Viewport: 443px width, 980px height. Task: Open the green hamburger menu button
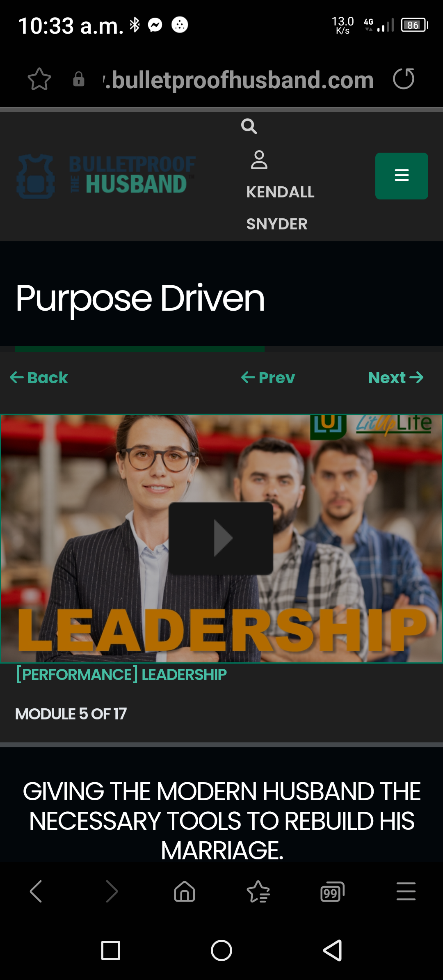click(x=402, y=176)
